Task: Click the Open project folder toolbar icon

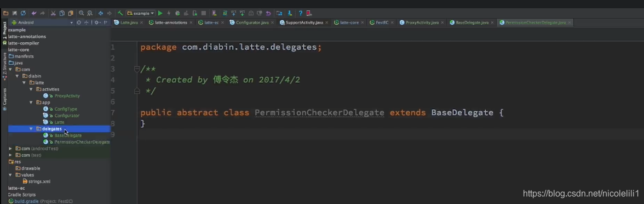Action: tap(5, 13)
